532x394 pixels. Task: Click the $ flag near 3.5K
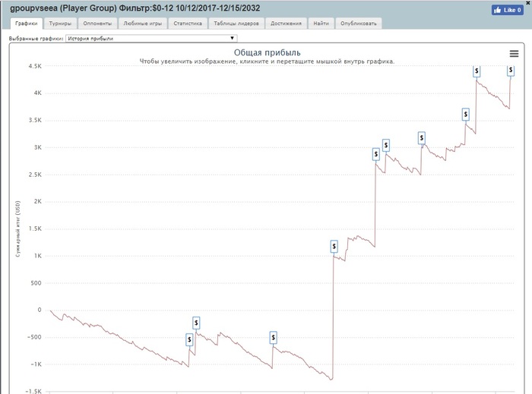pyautogui.click(x=466, y=115)
